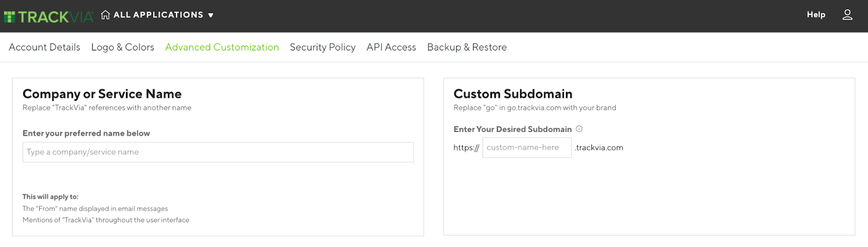Expand the ALL APPLICATIONS dropdown arrow
868x247 pixels.
(211, 15)
